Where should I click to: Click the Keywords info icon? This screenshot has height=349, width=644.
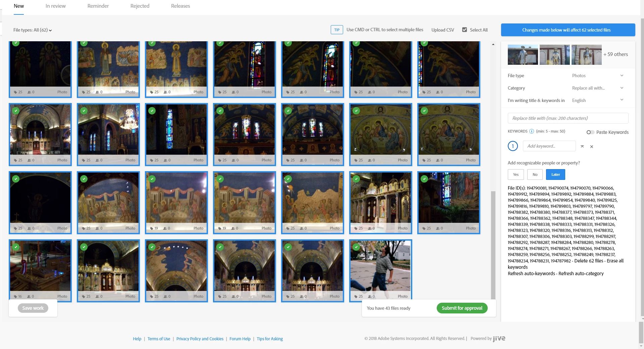(x=531, y=132)
